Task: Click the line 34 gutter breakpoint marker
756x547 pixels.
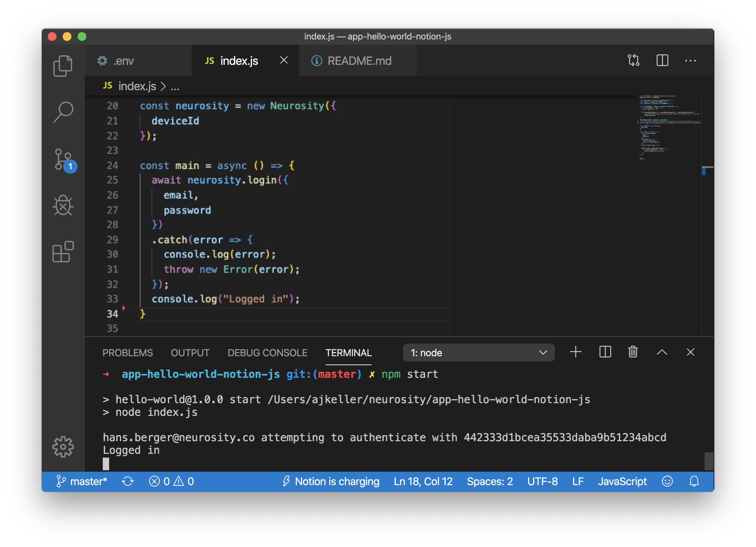Action: click(x=124, y=308)
